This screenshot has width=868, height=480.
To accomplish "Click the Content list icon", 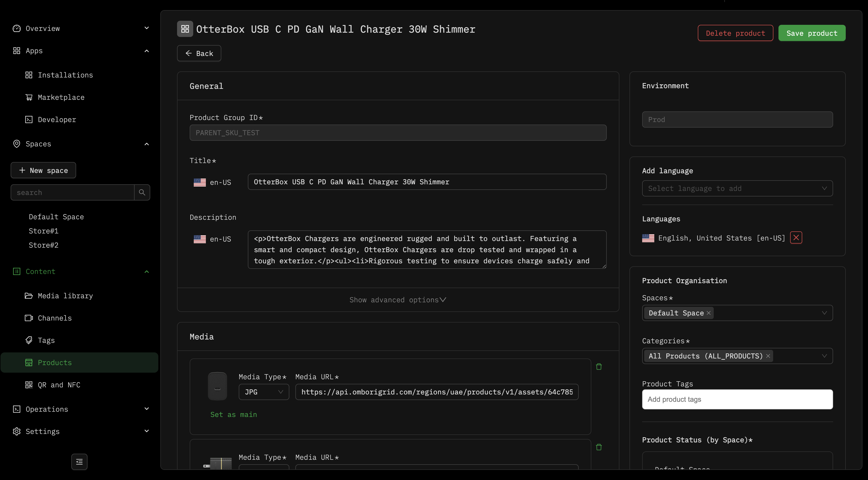I will click(x=16, y=271).
